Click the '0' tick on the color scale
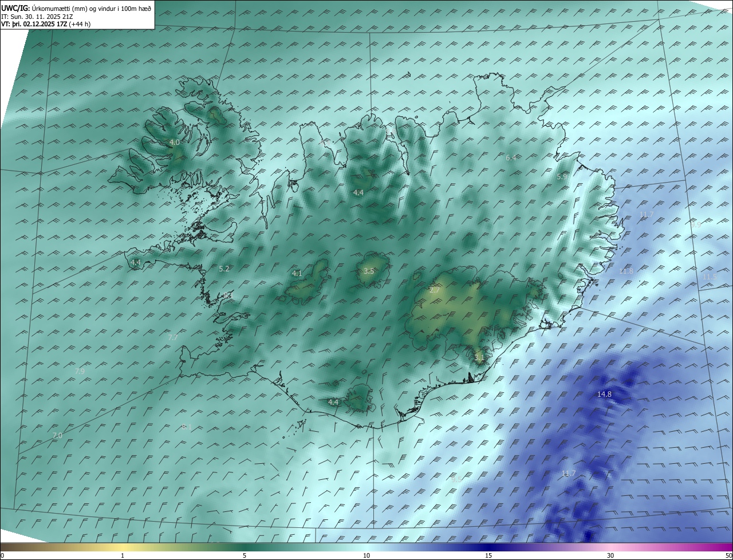Viewport: 733px width, 560px height. coord(2,555)
